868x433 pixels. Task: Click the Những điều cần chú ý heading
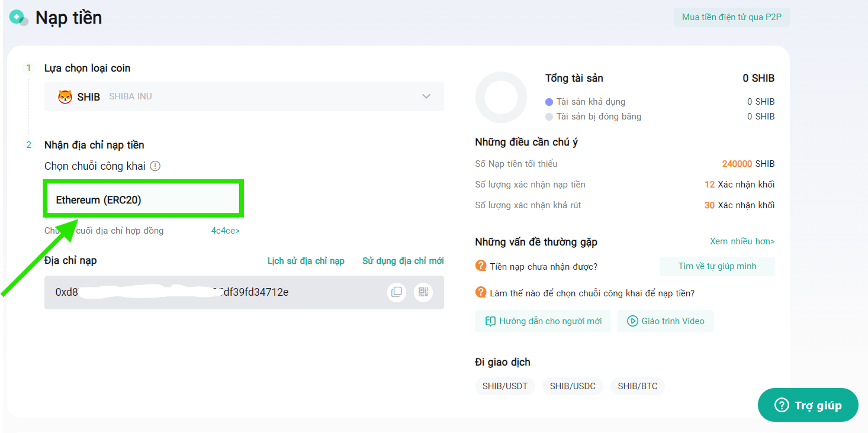click(526, 142)
